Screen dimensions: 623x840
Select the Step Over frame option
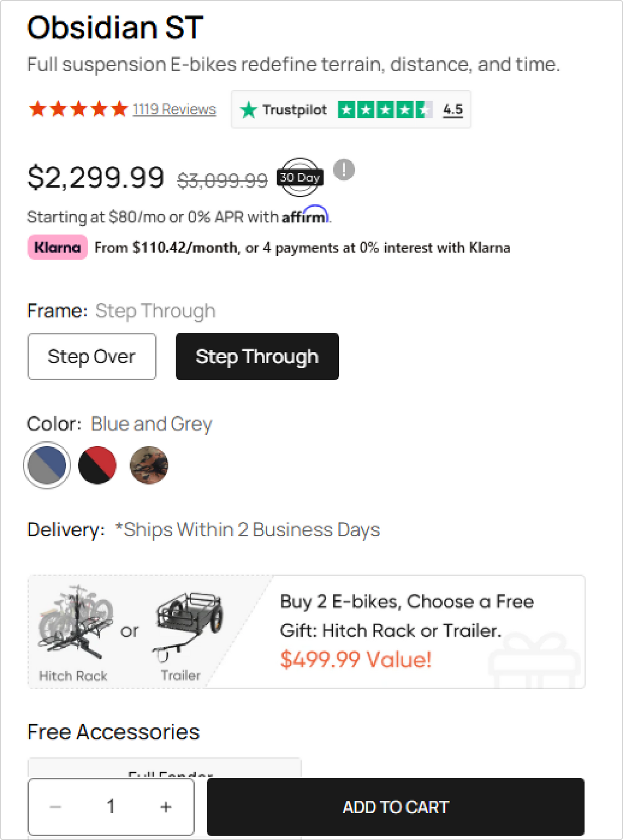pyautogui.click(x=92, y=356)
